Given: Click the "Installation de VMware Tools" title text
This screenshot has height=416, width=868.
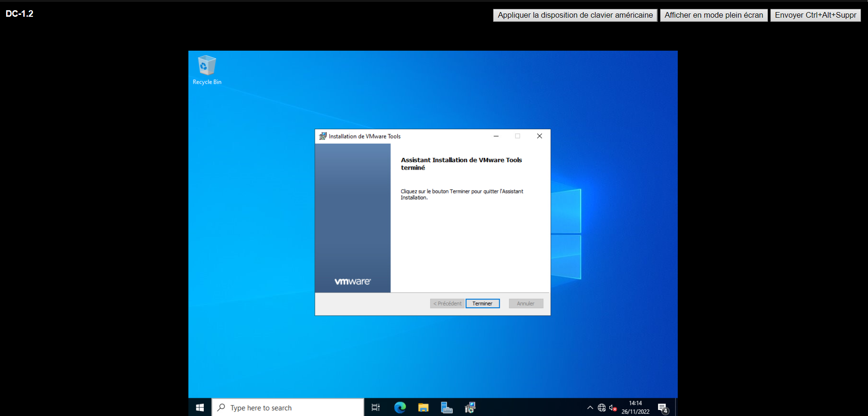Looking at the screenshot, I should [365, 136].
